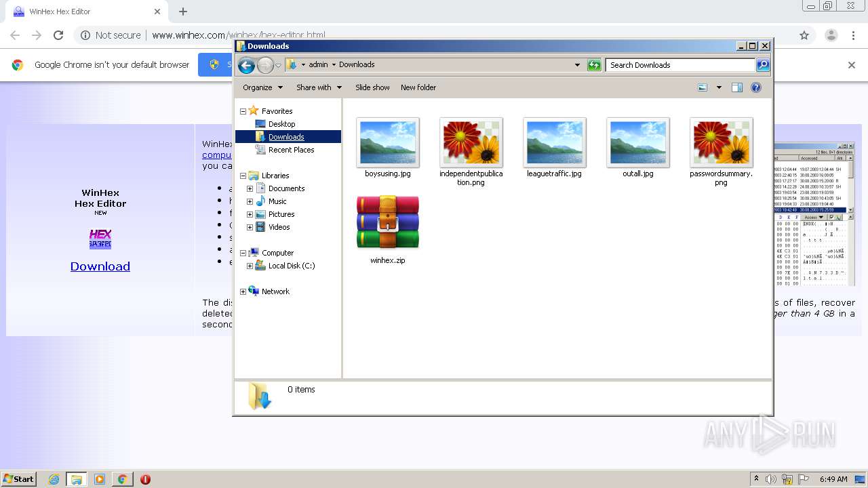Open the Organize menu
868x488 pixels.
262,87
